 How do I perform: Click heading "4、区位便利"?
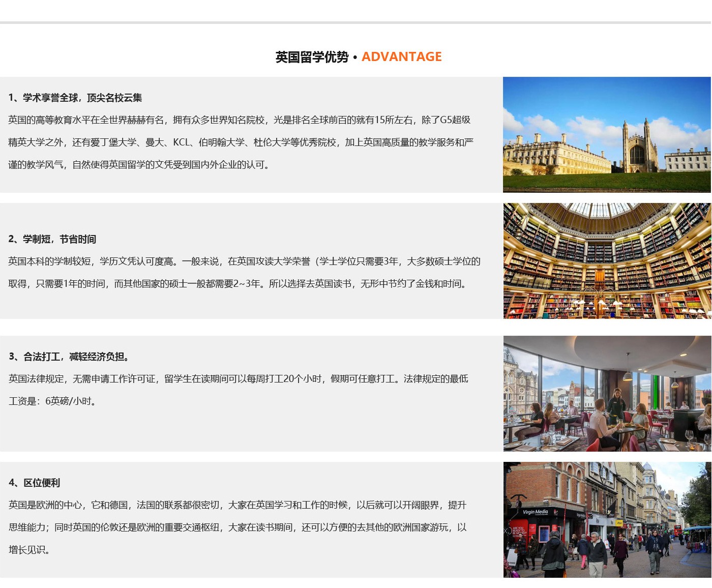[34, 483]
